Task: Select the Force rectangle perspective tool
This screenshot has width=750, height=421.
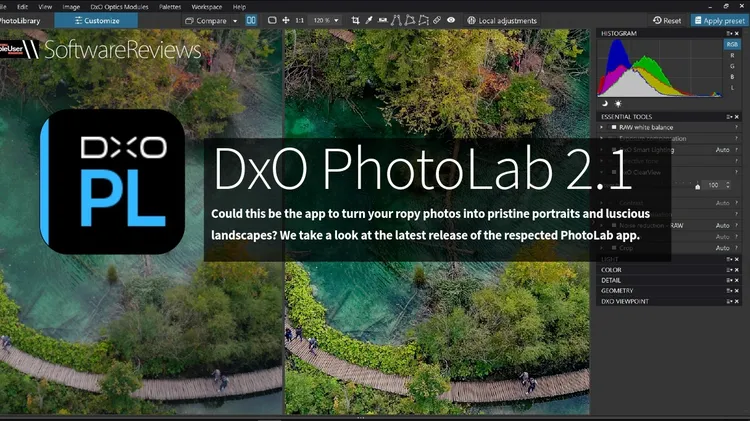Action: [x=410, y=20]
